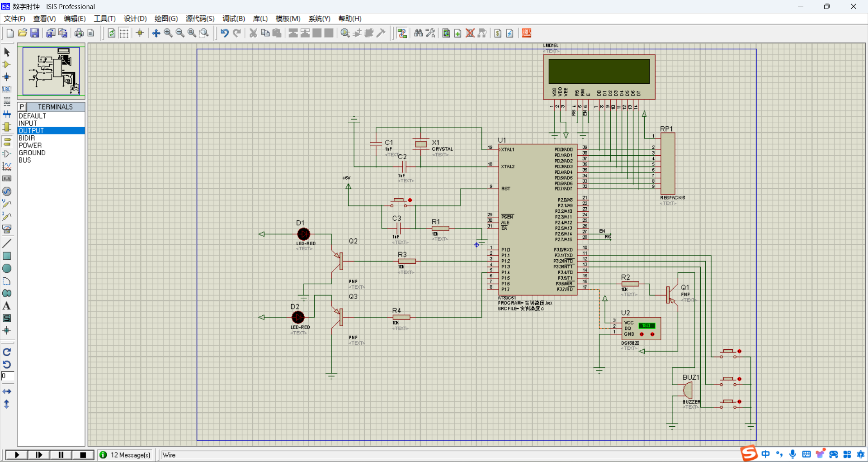Switch to Buses mode
This screenshot has width=868, height=462.
7,114
